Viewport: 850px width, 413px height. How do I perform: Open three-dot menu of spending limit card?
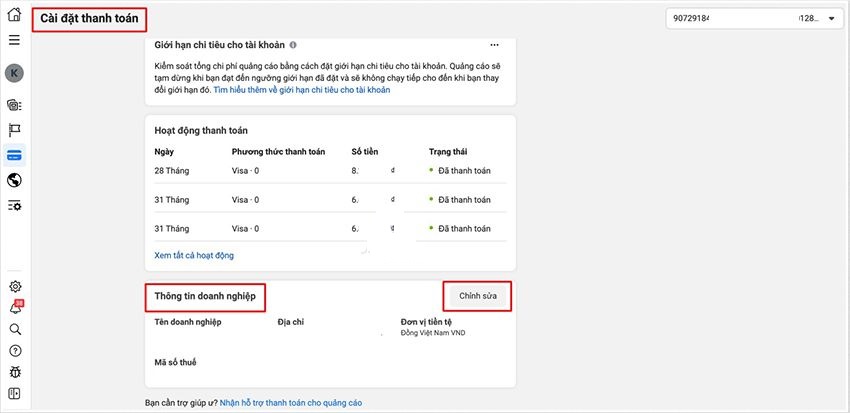coord(494,45)
